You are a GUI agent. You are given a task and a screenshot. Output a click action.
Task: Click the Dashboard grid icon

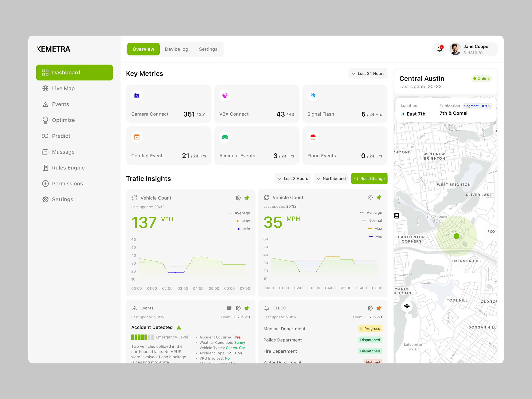[x=45, y=73]
